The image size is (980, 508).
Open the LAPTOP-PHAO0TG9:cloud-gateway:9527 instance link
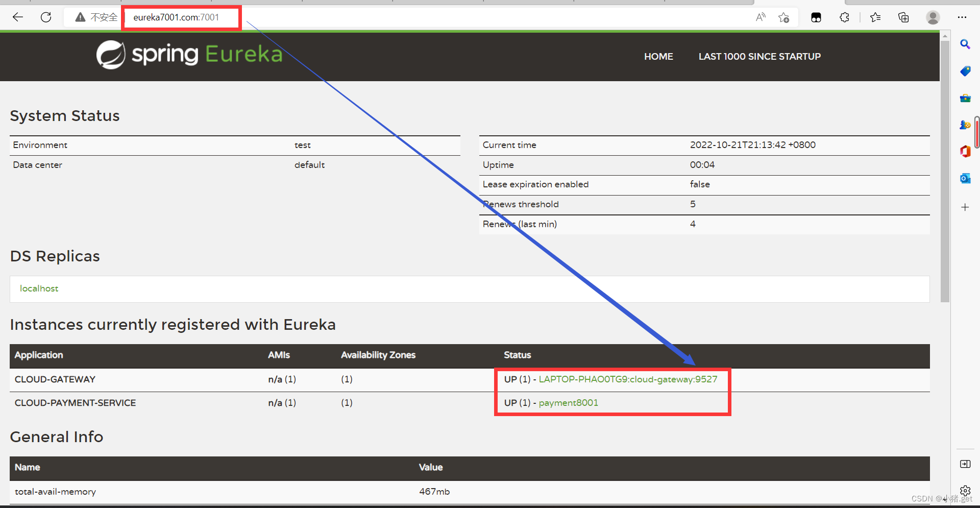click(628, 379)
